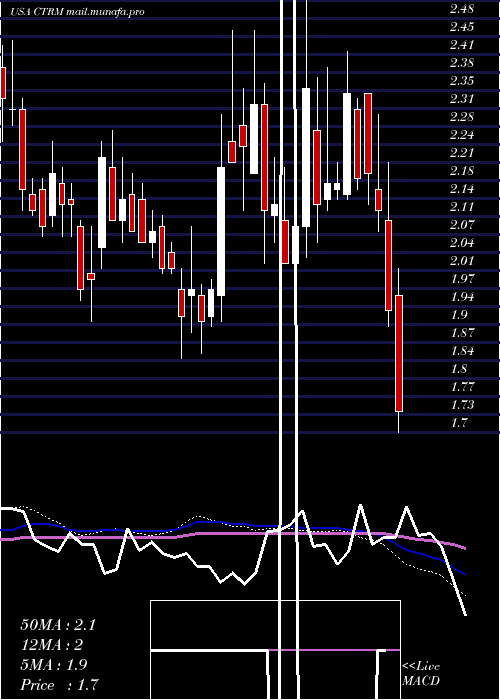Click the 1.77 price axis label
The width and height of the screenshot is (500, 700).
click(x=462, y=387)
